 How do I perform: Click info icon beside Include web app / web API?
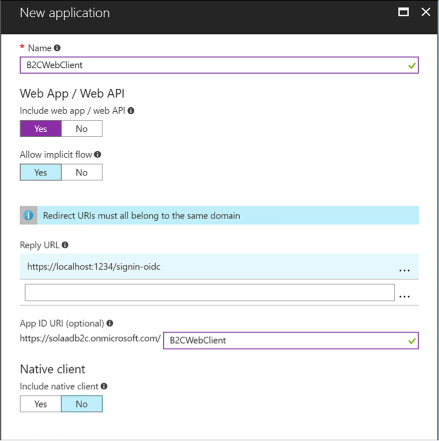[131, 111]
